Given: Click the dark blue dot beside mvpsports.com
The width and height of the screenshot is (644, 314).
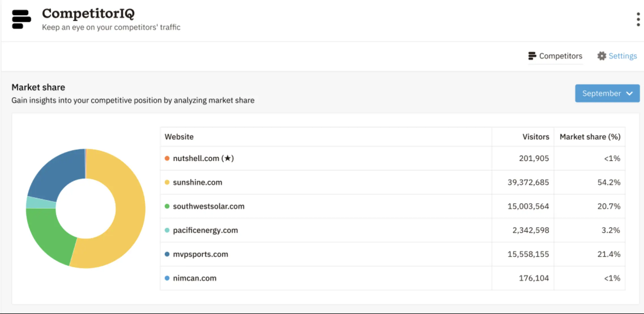Looking at the screenshot, I should click(x=167, y=254).
